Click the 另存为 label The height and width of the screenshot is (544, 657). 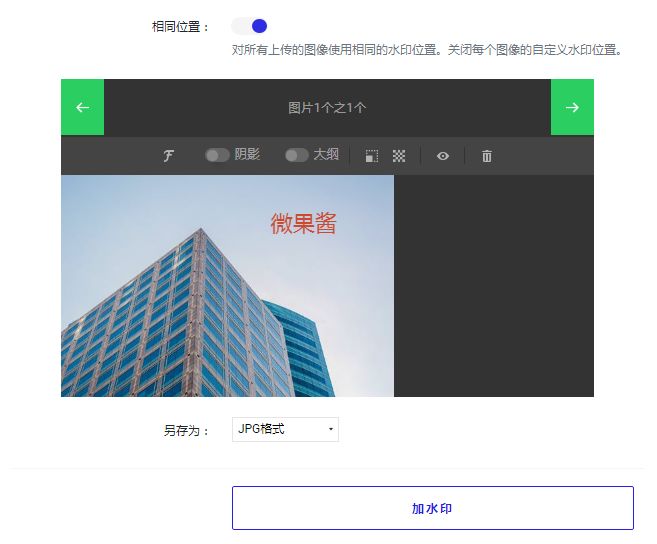point(186,430)
